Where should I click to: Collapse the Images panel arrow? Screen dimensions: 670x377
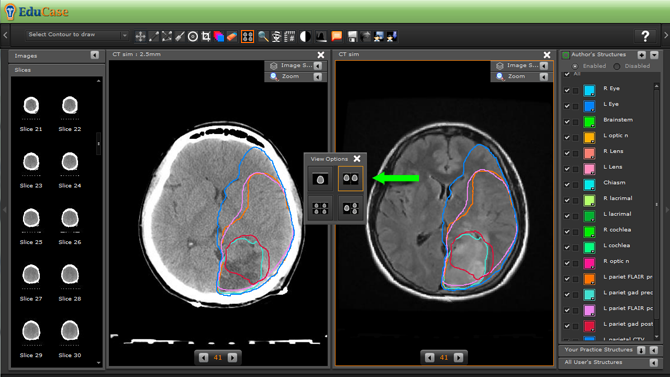click(x=94, y=55)
